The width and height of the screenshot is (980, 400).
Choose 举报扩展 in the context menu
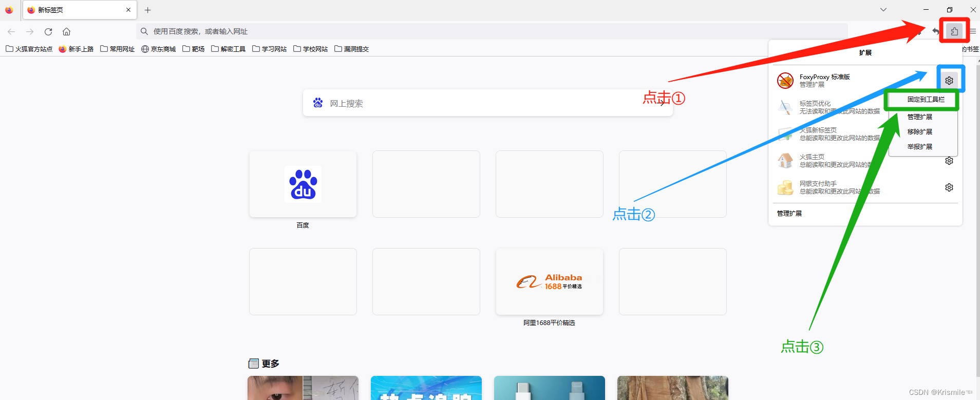923,147
